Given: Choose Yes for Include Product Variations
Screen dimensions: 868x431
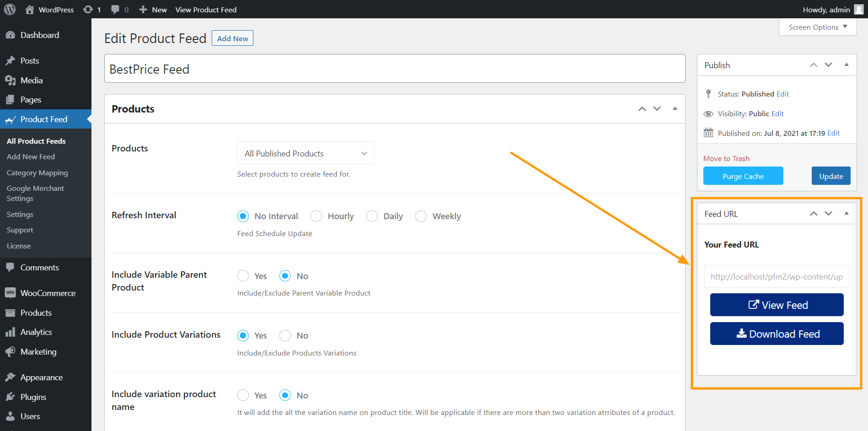Looking at the screenshot, I should (243, 335).
